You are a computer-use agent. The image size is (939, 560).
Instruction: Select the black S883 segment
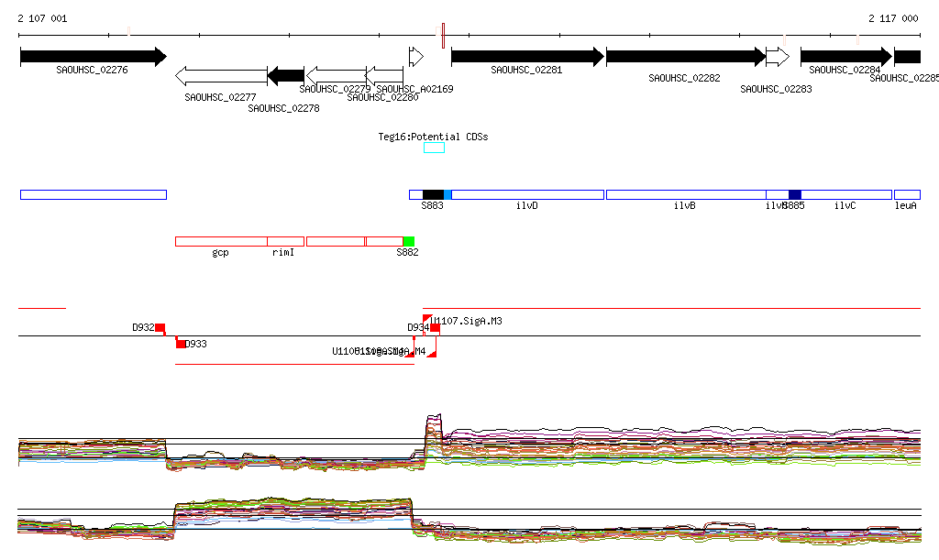click(432, 194)
